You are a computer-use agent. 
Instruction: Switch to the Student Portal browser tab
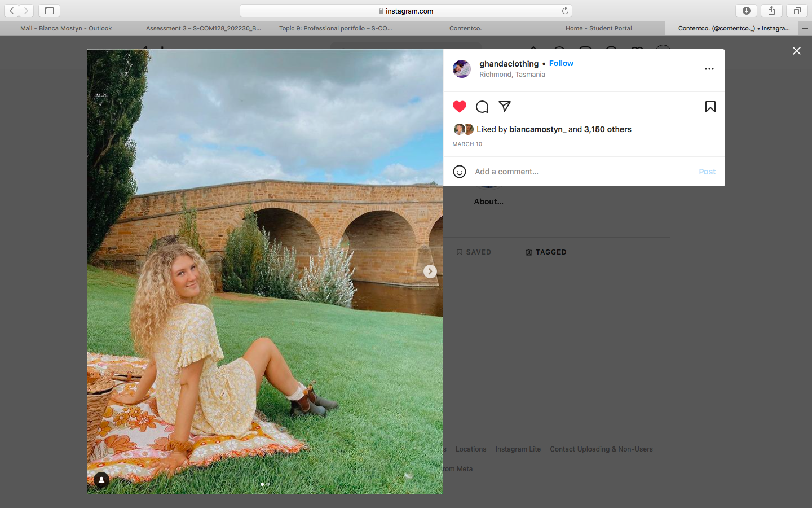click(598, 28)
